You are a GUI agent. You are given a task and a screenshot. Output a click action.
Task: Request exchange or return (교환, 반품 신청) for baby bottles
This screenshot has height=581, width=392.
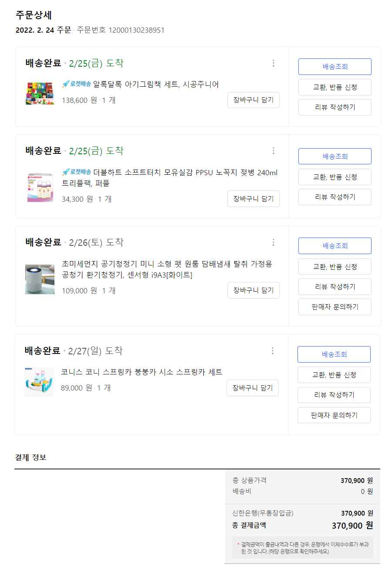click(335, 177)
